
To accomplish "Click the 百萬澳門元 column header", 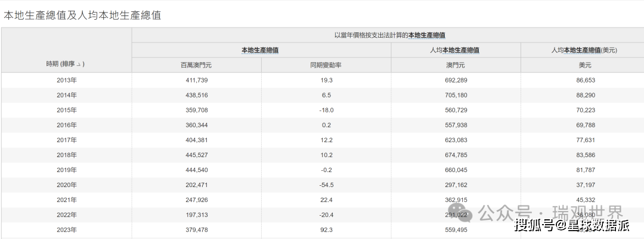I will coord(196,65).
